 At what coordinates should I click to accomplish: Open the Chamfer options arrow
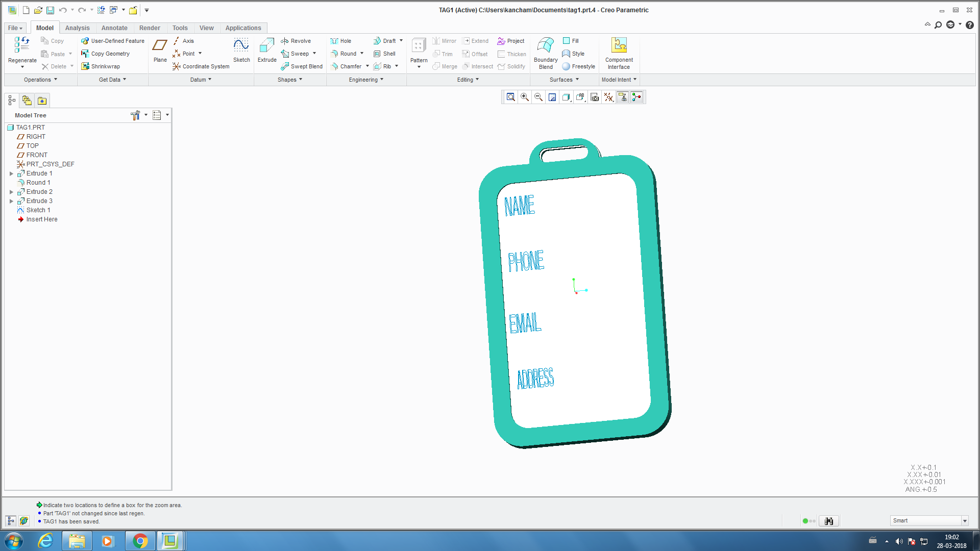[367, 66]
